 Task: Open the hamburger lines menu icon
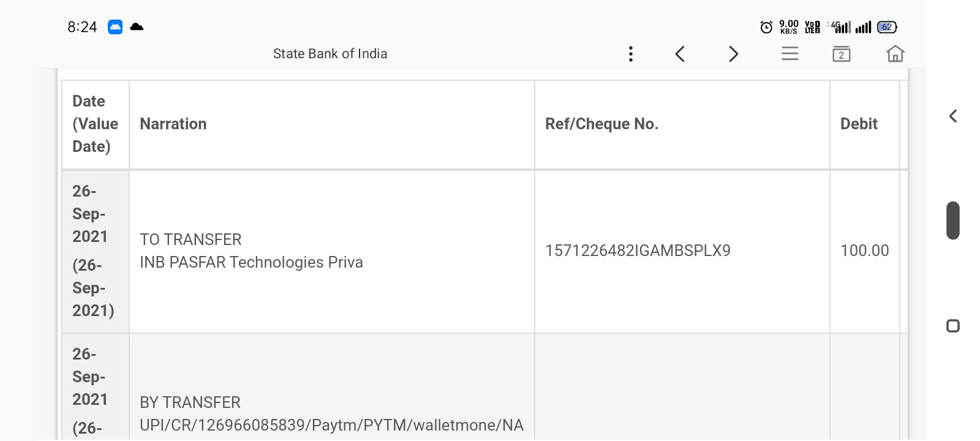[x=790, y=54]
